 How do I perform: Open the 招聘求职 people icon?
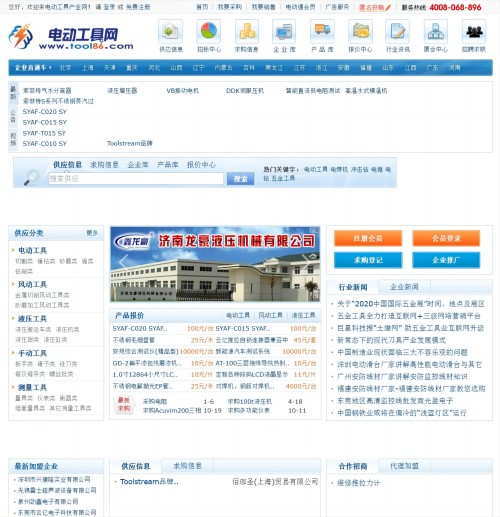(474, 32)
